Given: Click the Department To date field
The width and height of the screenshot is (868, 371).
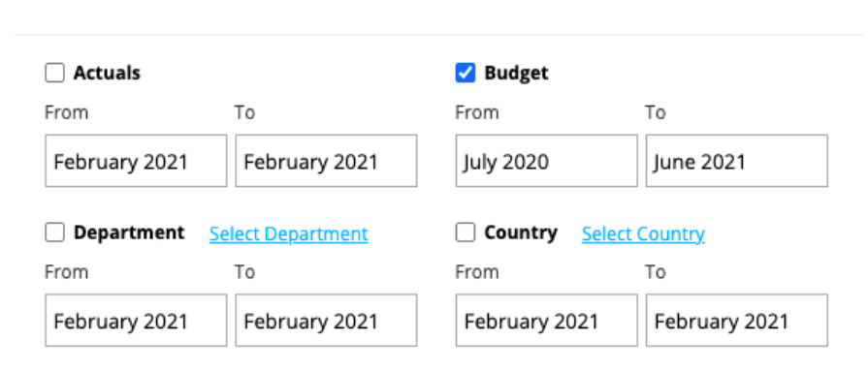Looking at the screenshot, I should (326, 321).
